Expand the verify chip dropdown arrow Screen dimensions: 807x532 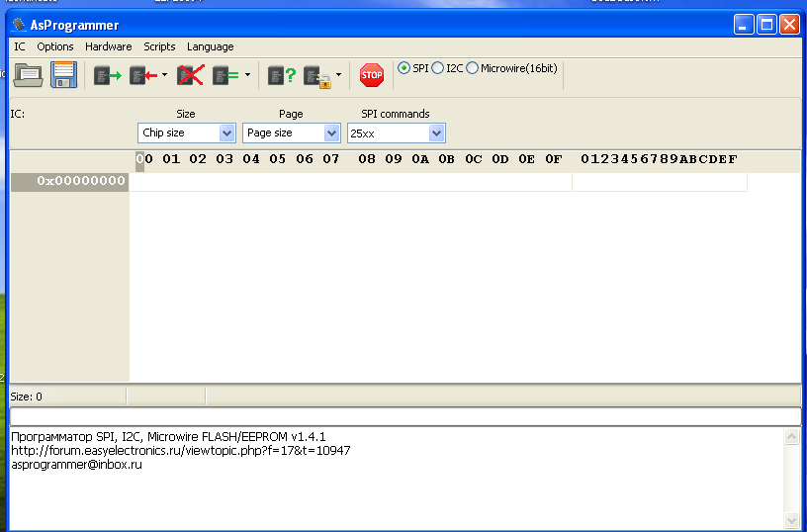247,75
